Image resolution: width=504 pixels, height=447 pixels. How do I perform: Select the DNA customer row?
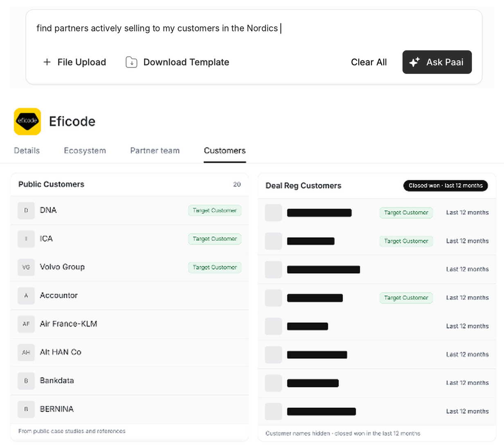[129, 210]
